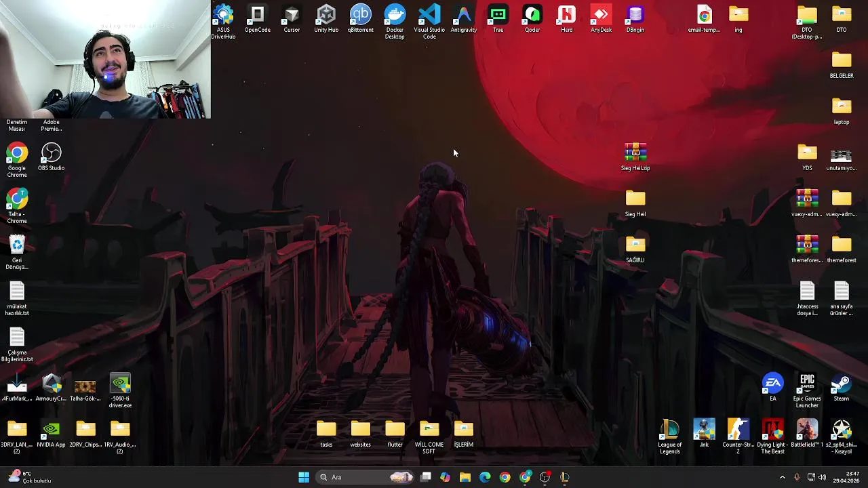The height and width of the screenshot is (488, 868).
Task: Select the ing folder
Action: pos(738,20)
